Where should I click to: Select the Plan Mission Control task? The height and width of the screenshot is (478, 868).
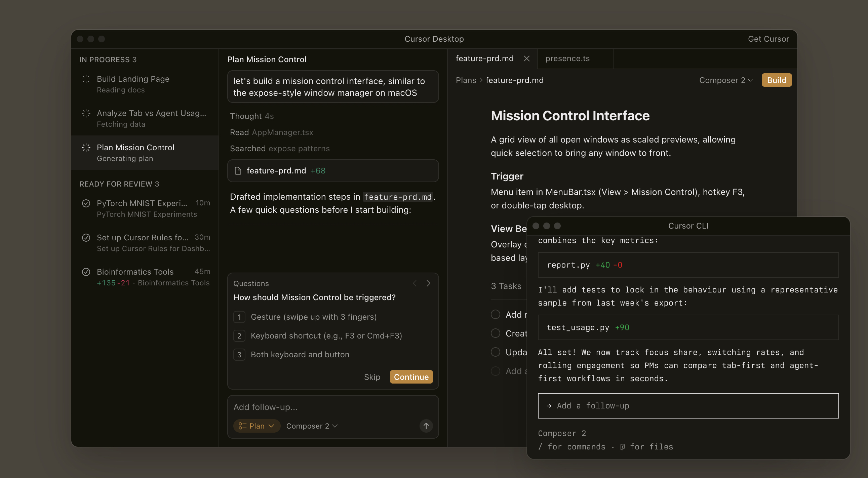click(x=145, y=153)
